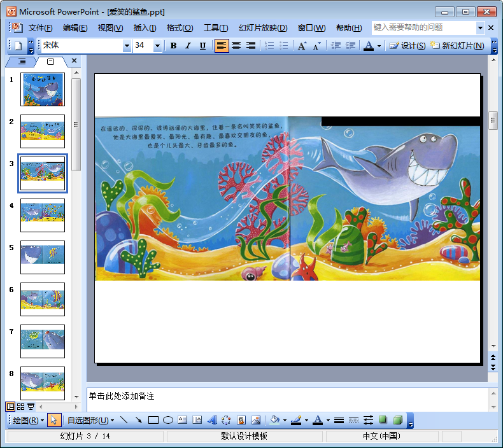503x448 pixels.
Task: Switch to the outline tab in side pane
Action: 22,61
